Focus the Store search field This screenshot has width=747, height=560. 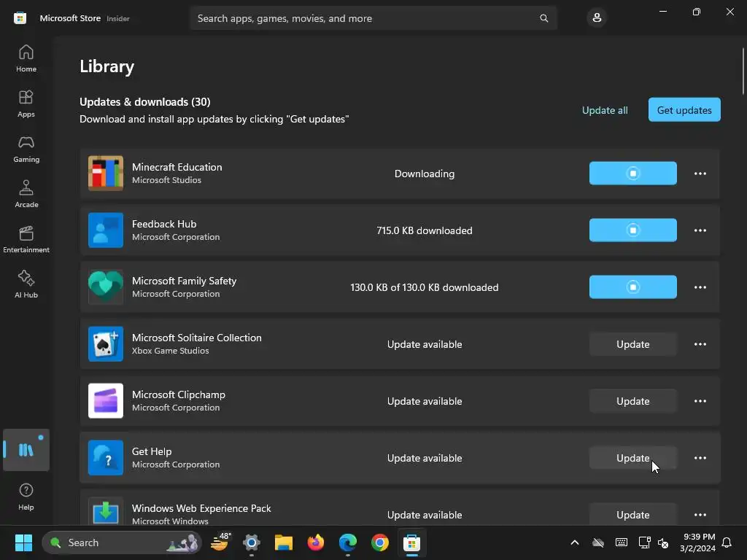373,18
